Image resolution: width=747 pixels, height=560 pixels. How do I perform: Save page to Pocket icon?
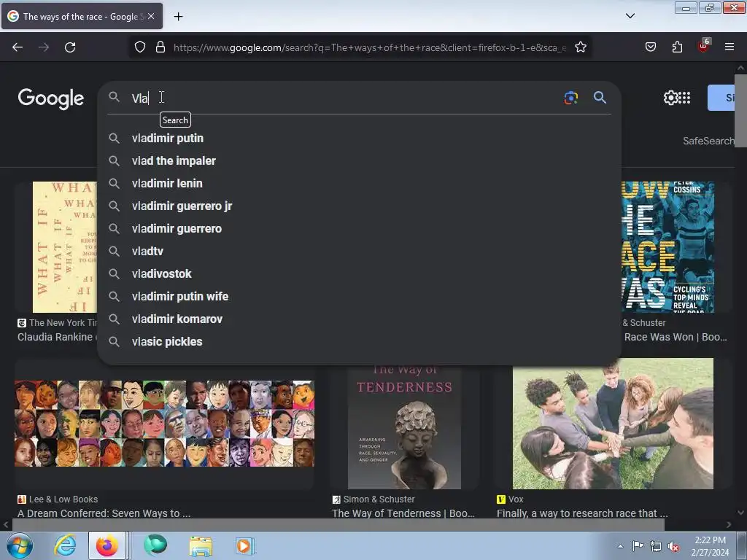pos(650,47)
